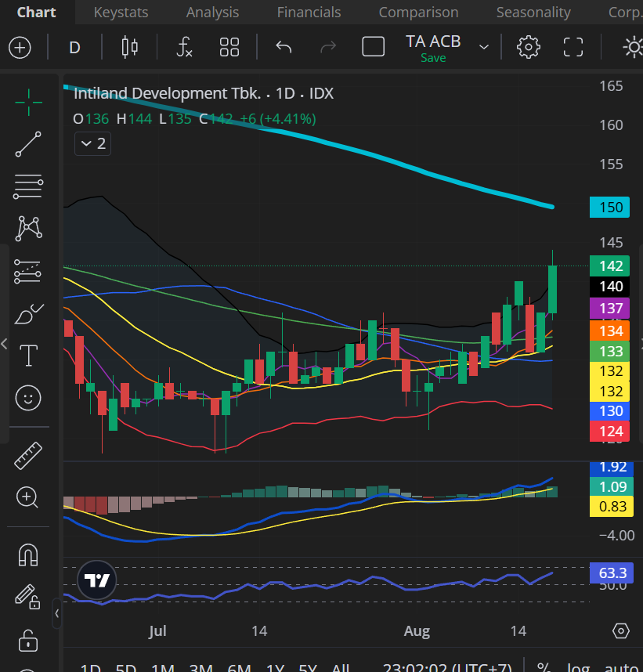Enter fullscreen mode
Screen dimensions: 643x672
tap(573, 47)
